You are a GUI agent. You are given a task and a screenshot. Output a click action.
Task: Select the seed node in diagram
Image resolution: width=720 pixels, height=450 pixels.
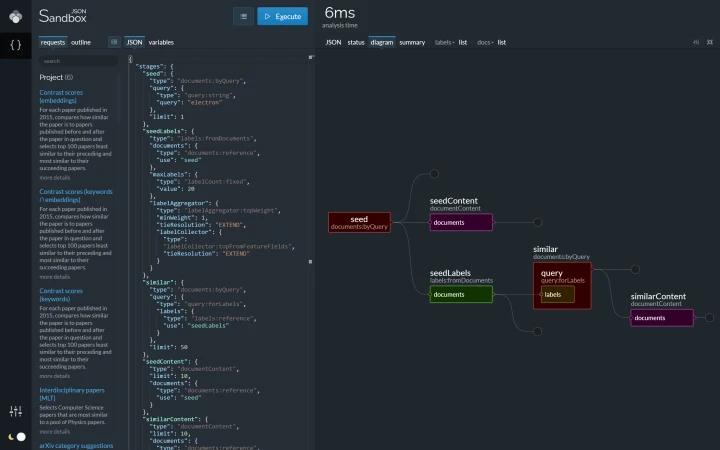[360, 222]
